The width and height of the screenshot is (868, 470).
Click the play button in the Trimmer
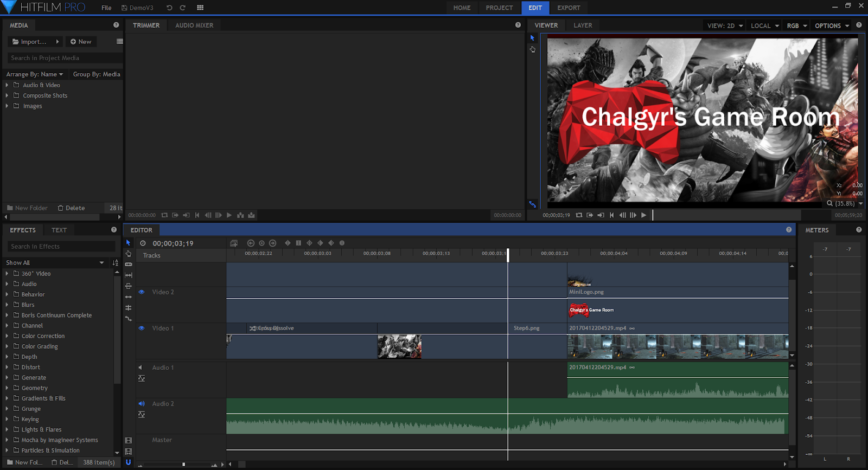[x=229, y=215]
